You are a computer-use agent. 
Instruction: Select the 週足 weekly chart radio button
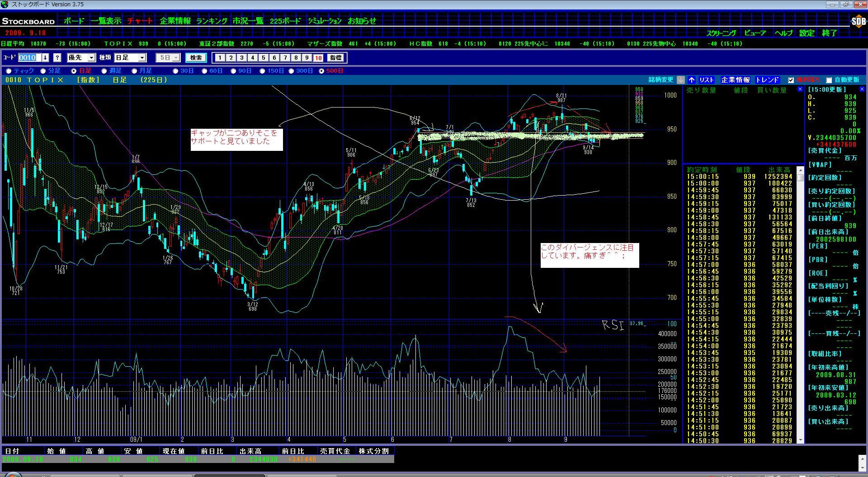pyautogui.click(x=104, y=71)
